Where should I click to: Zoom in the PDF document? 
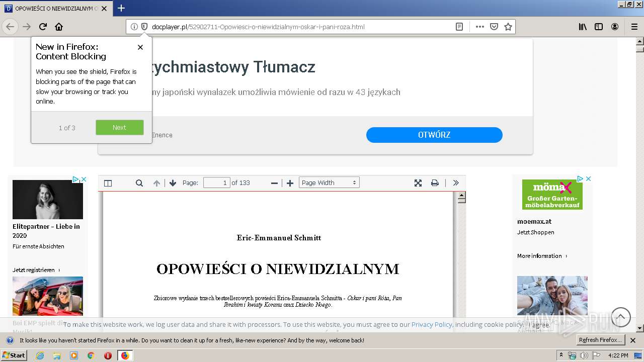click(290, 183)
